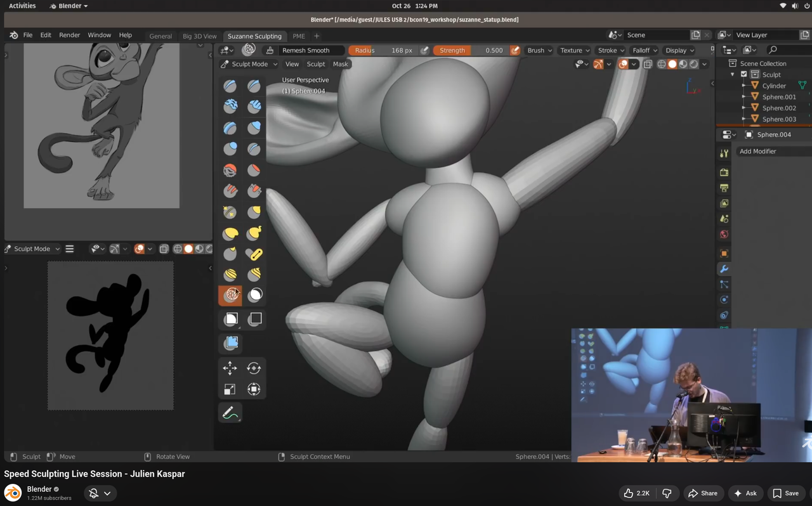Open the Blender channel page
The height and width of the screenshot is (506, 812).
coord(40,489)
